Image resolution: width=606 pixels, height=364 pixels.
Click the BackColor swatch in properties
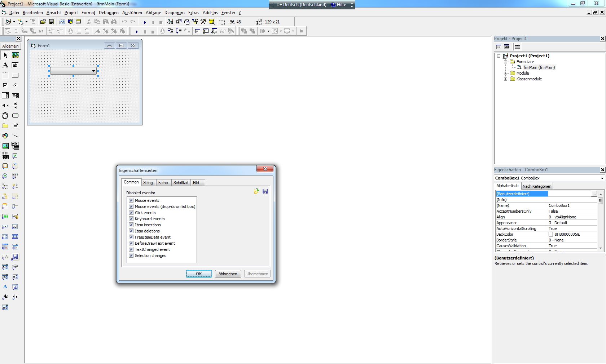pyautogui.click(x=551, y=234)
